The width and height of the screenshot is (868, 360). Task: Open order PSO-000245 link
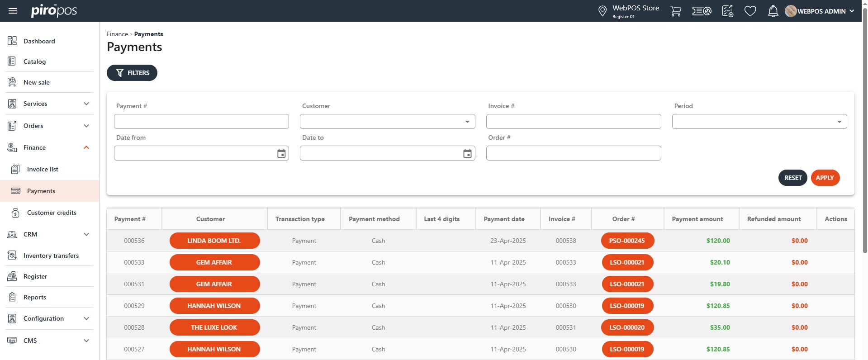pos(627,241)
